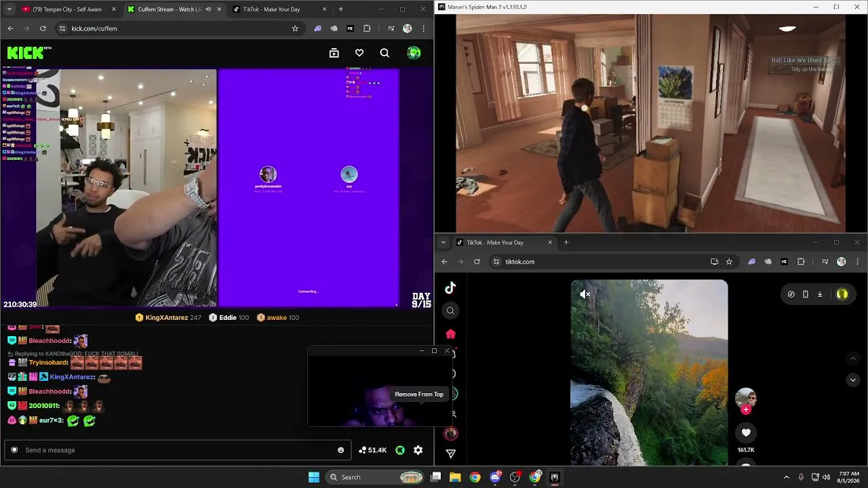Open Chrome menu in the Kick window
The height and width of the screenshot is (488, 868).
tap(424, 28)
